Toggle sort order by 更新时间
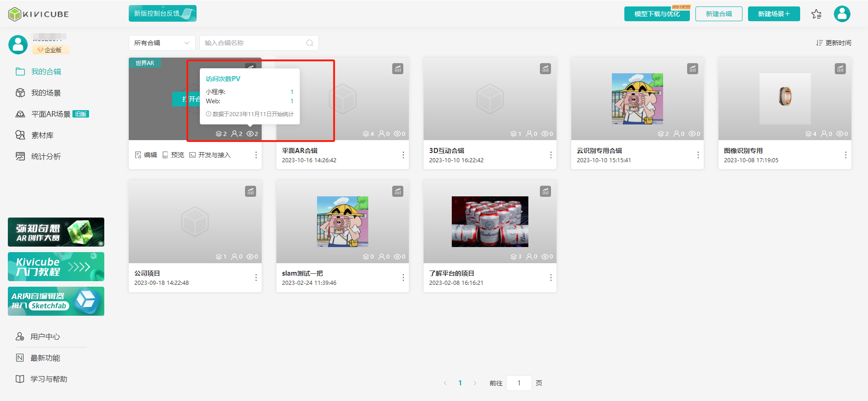 point(833,43)
